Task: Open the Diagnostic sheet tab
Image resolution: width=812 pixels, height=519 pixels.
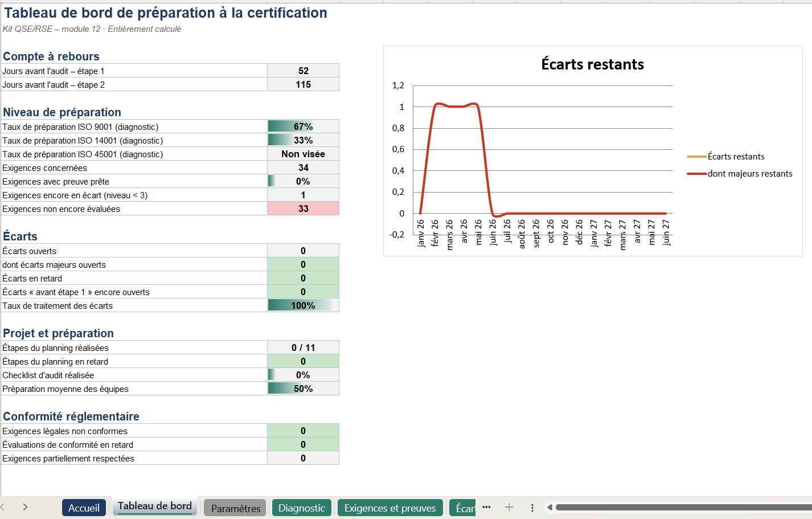Action: pos(302,508)
